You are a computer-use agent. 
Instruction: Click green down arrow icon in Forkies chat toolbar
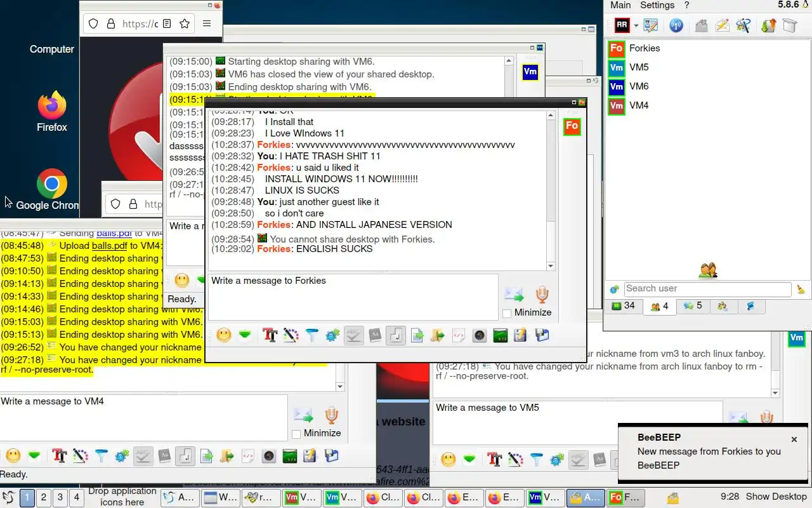click(x=245, y=335)
